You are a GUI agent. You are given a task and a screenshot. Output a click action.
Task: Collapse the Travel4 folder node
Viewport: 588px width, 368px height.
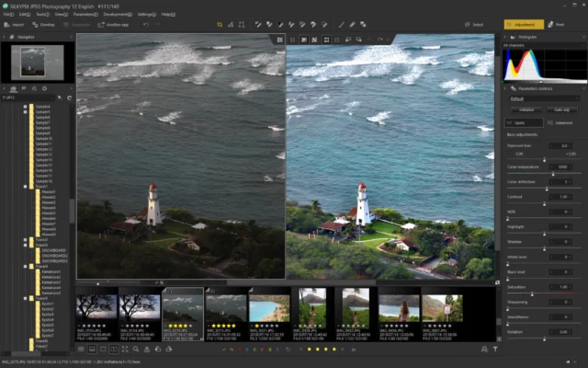click(x=25, y=266)
